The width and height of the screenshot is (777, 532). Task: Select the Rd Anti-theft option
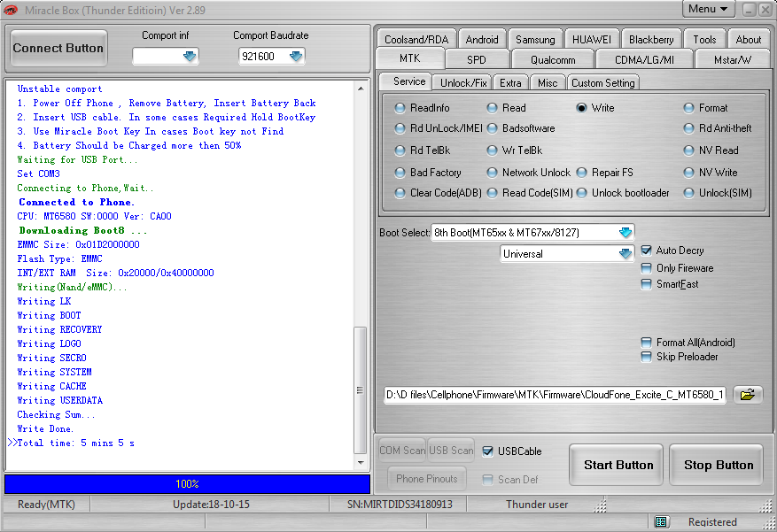click(688, 128)
